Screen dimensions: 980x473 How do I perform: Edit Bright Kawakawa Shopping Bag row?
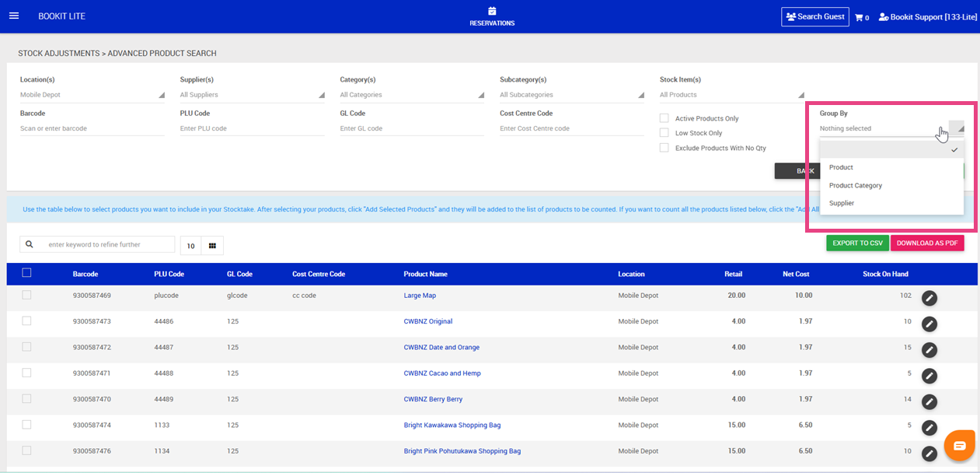coord(929,427)
